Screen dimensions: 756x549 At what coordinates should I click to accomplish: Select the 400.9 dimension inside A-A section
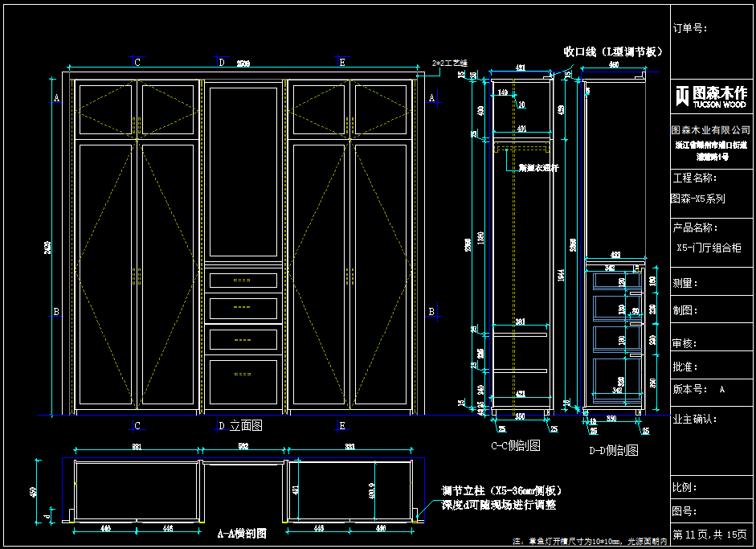coord(372,491)
